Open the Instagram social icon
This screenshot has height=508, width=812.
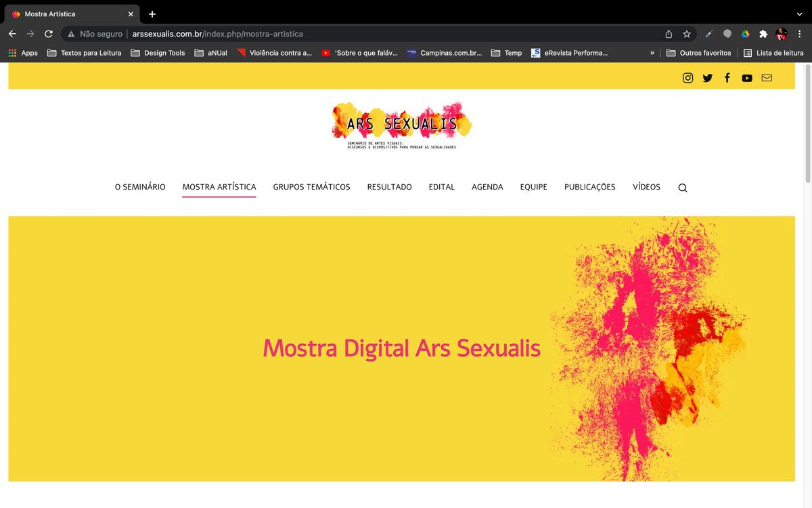tap(687, 78)
